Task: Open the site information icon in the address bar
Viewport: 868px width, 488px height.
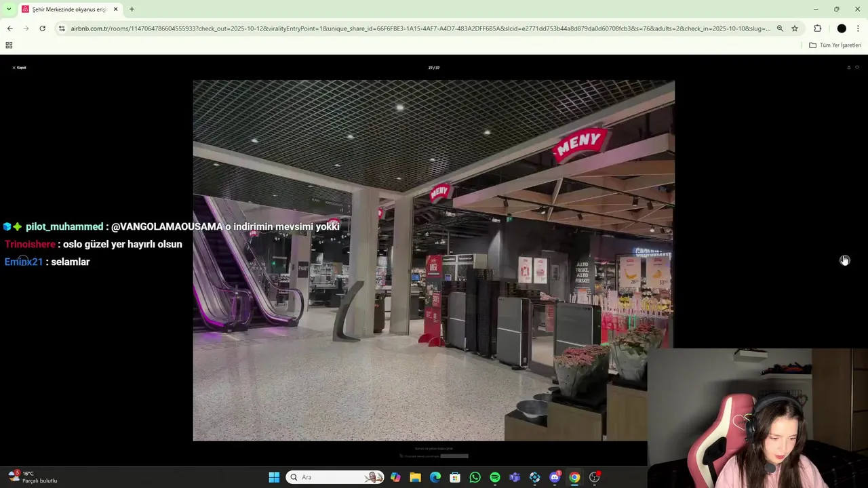Action: [62, 28]
